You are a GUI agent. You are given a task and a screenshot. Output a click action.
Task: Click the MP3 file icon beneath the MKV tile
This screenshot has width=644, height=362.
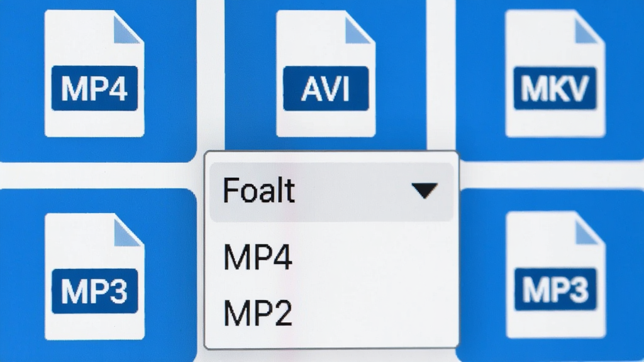[x=556, y=275]
